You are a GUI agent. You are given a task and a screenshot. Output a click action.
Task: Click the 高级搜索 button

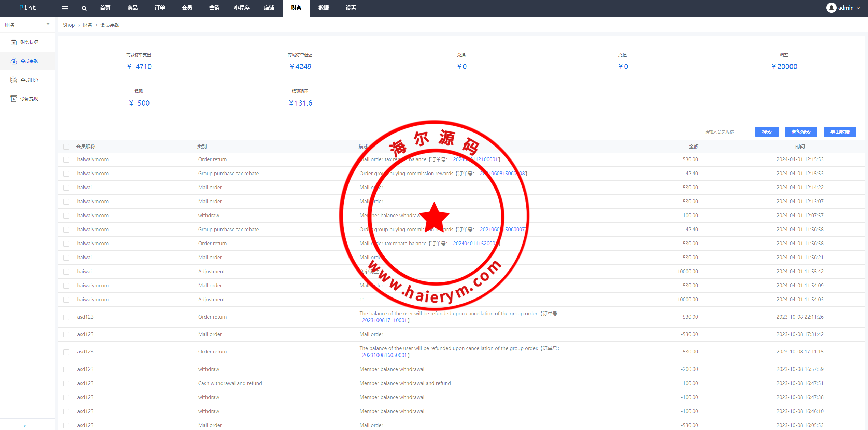click(x=801, y=132)
